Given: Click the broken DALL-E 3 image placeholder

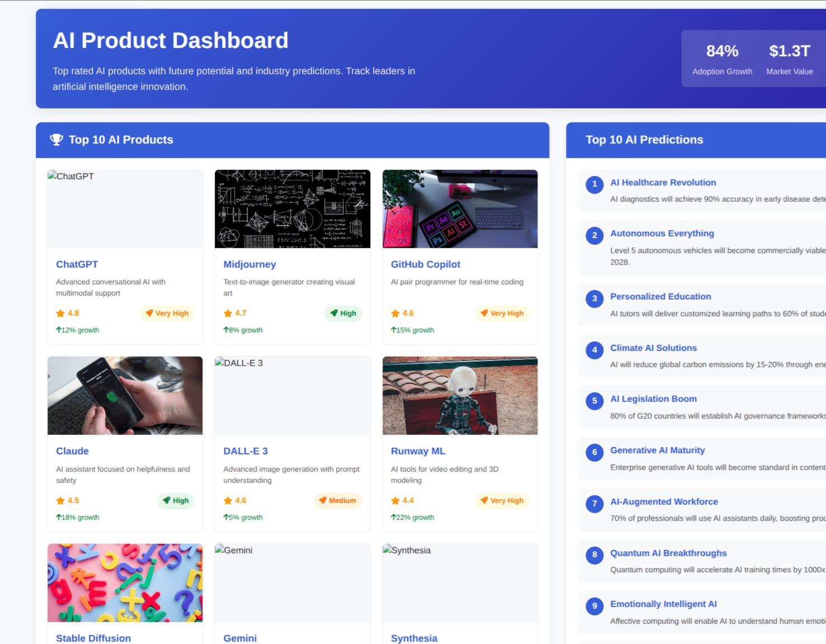Looking at the screenshot, I should click(x=292, y=396).
